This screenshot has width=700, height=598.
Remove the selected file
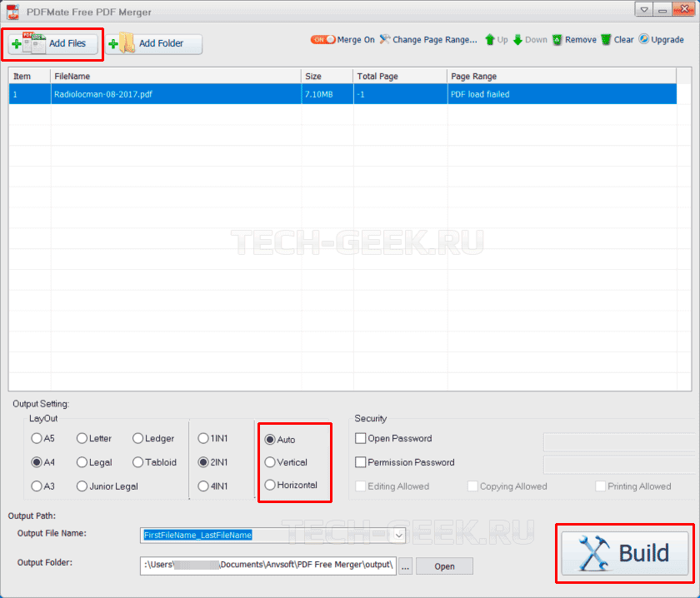pos(574,40)
